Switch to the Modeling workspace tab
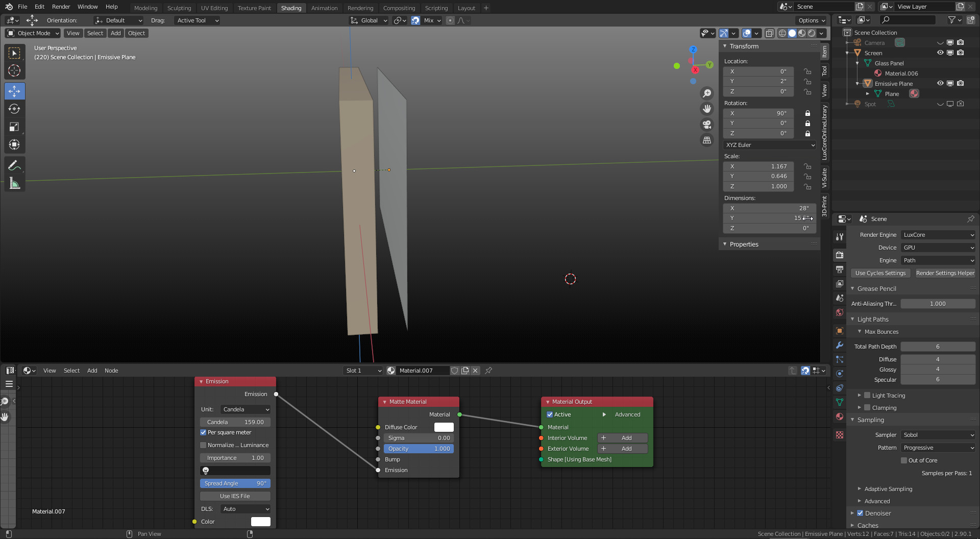 pyautogui.click(x=145, y=8)
